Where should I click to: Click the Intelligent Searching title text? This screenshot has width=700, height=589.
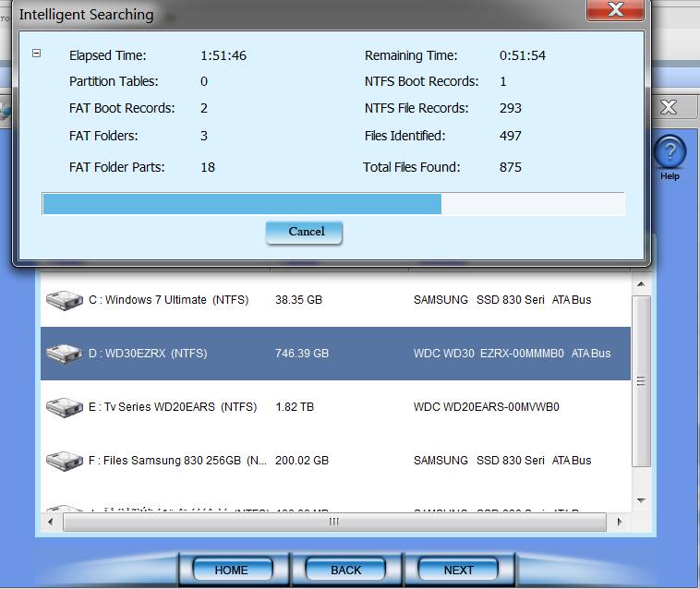pos(86,14)
